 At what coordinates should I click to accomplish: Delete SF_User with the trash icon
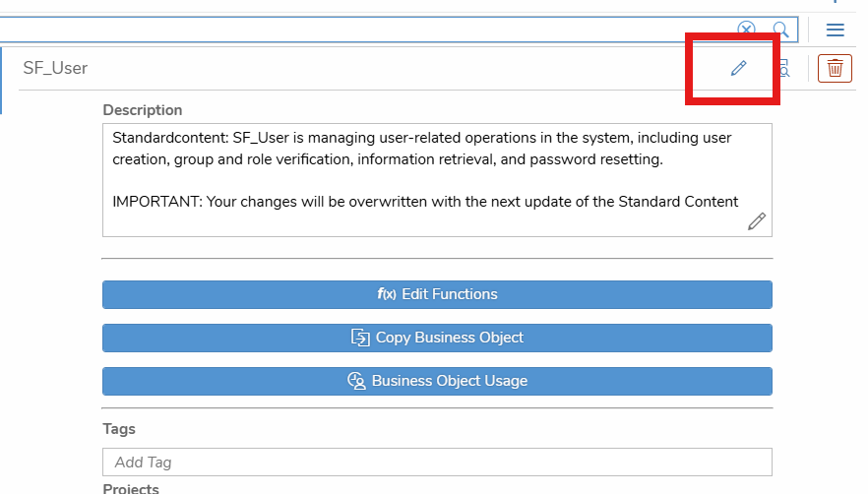[x=835, y=68]
